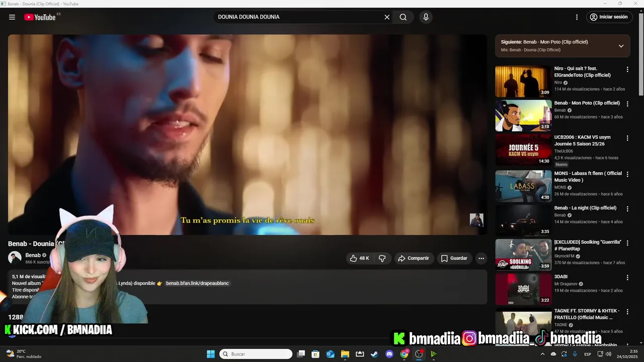Open options for TAGNE FRATELLO video
This screenshot has width=644, height=362.
[627, 312]
